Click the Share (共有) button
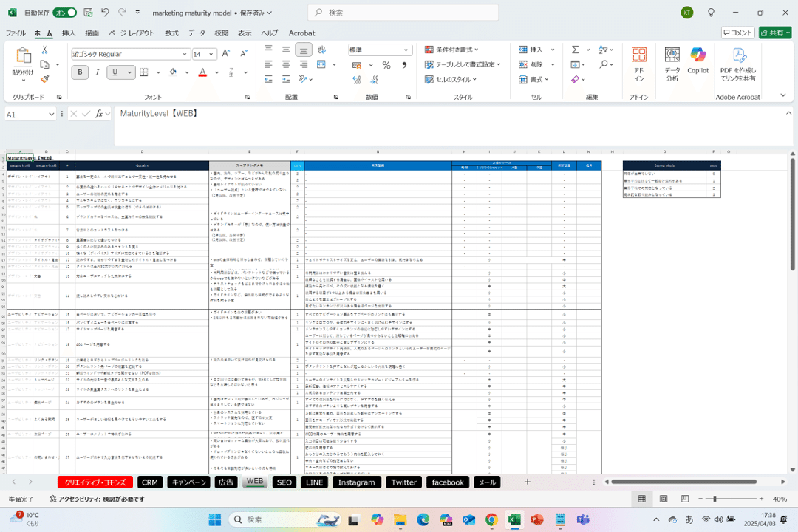Screen dimensions: 798x532 point(775,33)
